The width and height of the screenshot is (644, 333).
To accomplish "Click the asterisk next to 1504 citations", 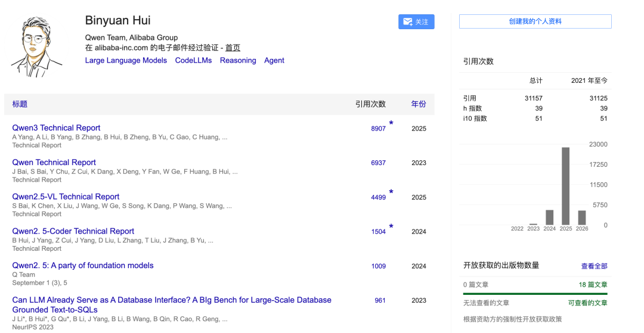I will [x=391, y=227].
